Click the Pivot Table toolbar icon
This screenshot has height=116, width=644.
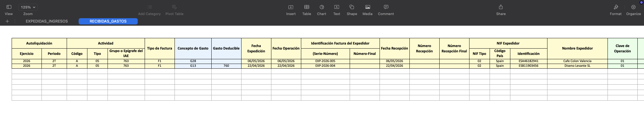click(174, 7)
